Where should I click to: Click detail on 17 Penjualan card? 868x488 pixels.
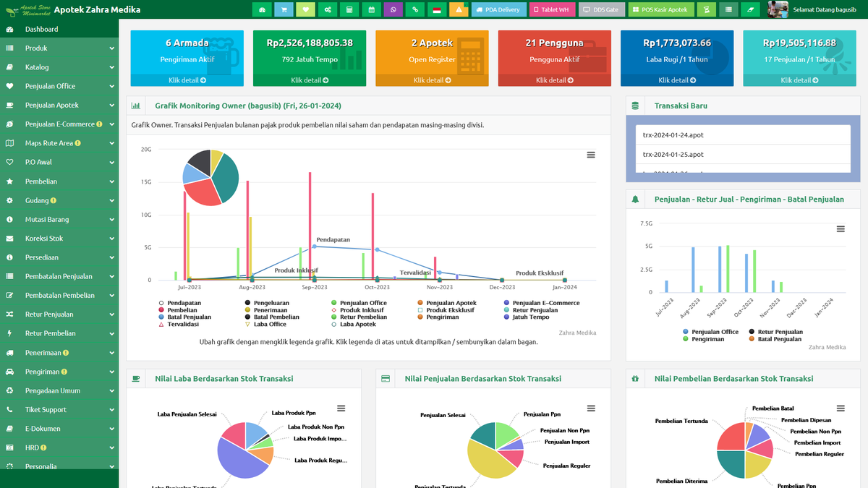[799, 80]
